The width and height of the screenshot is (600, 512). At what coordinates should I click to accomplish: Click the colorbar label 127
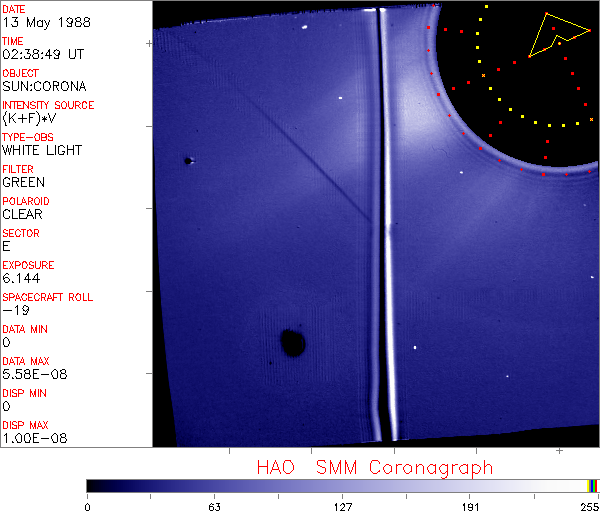342,507
